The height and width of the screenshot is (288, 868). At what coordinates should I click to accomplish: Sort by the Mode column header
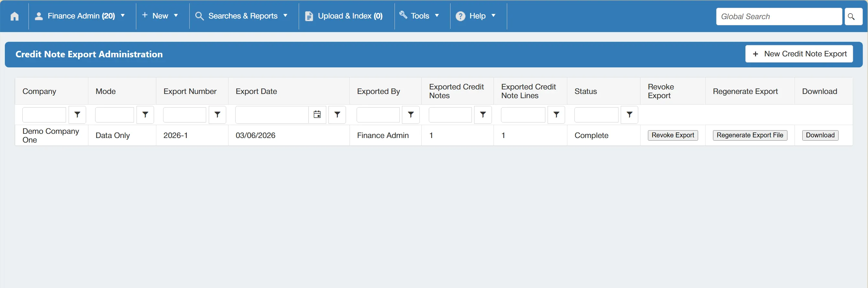coord(106,91)
